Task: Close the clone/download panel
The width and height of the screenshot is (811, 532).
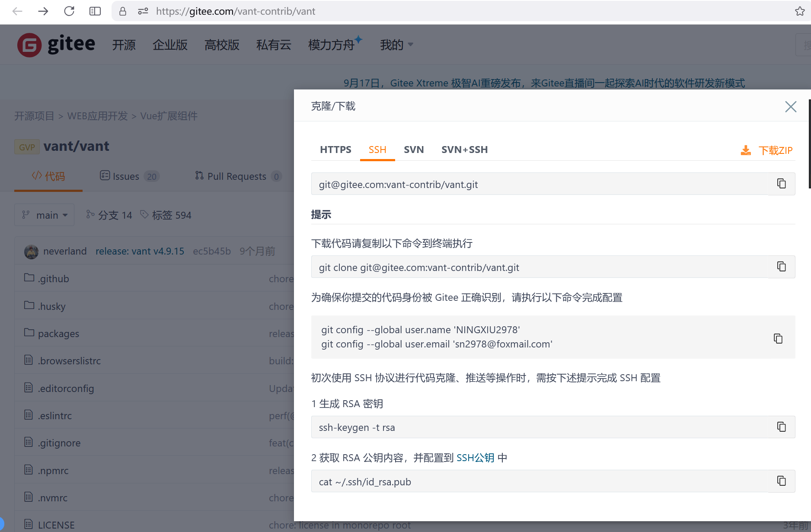Action: tap(790, 107)
